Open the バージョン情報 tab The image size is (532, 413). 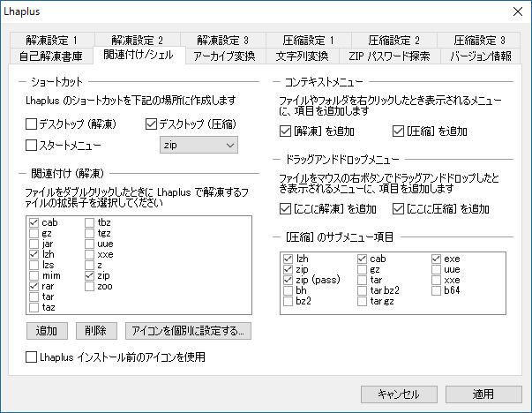pyautogui.click(x=481, y=56)
